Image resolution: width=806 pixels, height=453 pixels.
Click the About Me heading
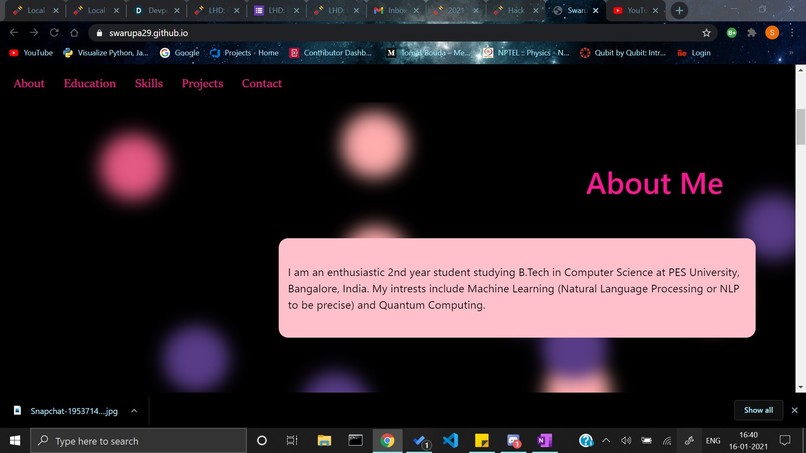click(654, 184)
